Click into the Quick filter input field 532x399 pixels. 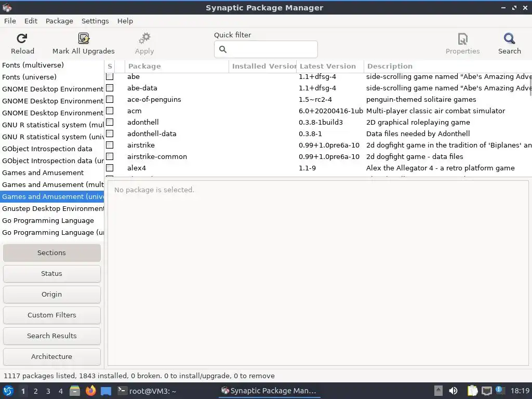(265, 49)
